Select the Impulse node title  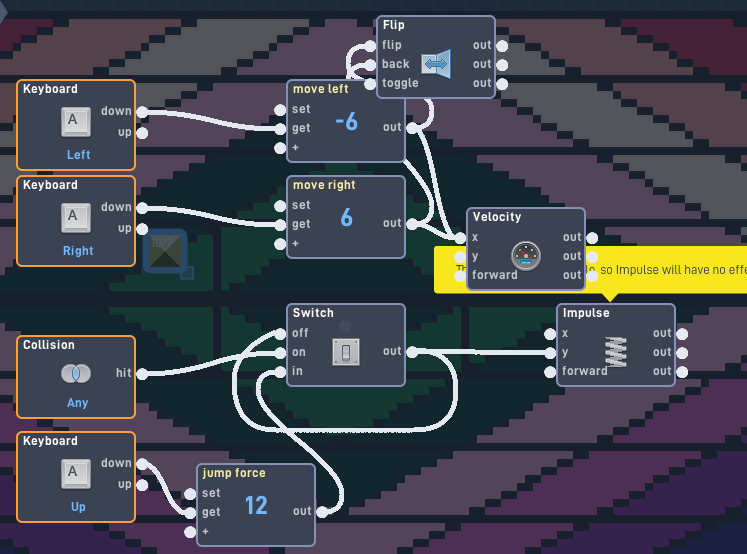tap(586, 313)
